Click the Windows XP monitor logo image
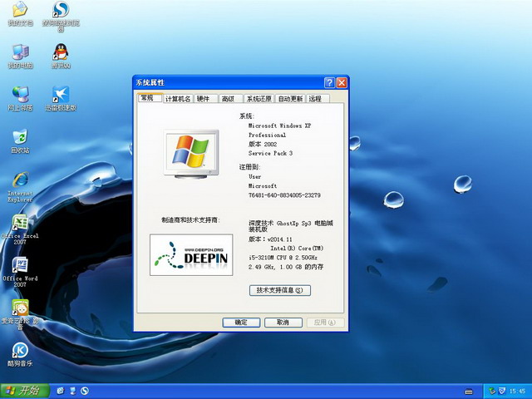This screenshot has height=399, width=532. pos(191,154)
